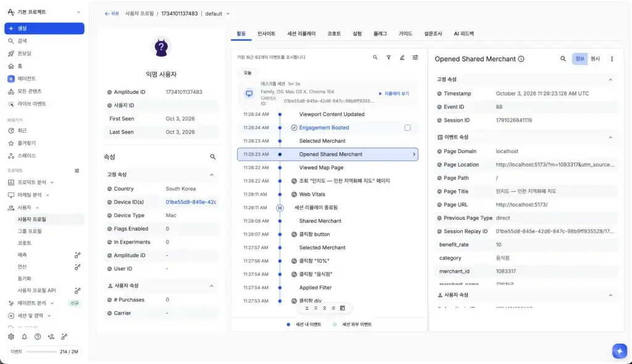Screen dimensions: 632x364
Task: Select the Opened Shared Merchant event row
Action: point(328,154)
